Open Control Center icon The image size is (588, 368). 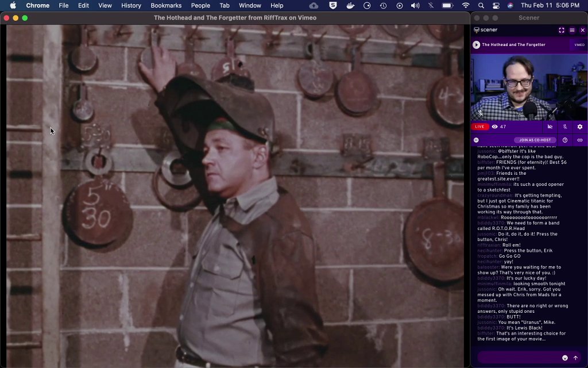coord(496,5)
